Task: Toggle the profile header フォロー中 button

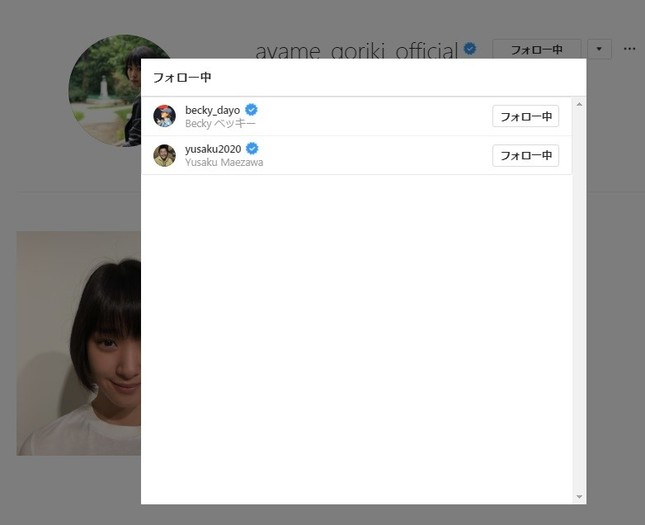Action: pos(536,48)
